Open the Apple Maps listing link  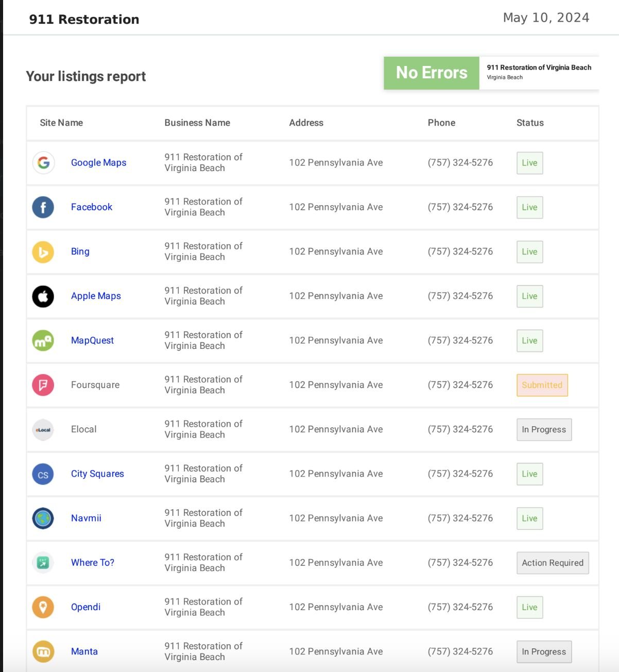coord(96,296)
